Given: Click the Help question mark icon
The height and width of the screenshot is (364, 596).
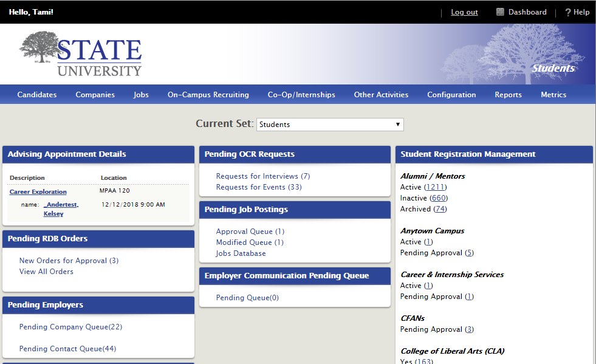Looking at the screenshot, I should 568,13.
